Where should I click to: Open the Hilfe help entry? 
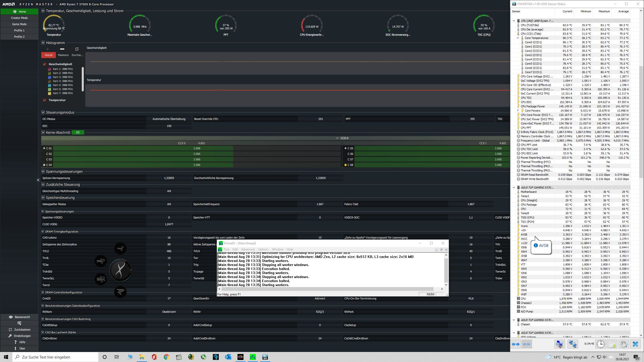[x=19, y=342]
